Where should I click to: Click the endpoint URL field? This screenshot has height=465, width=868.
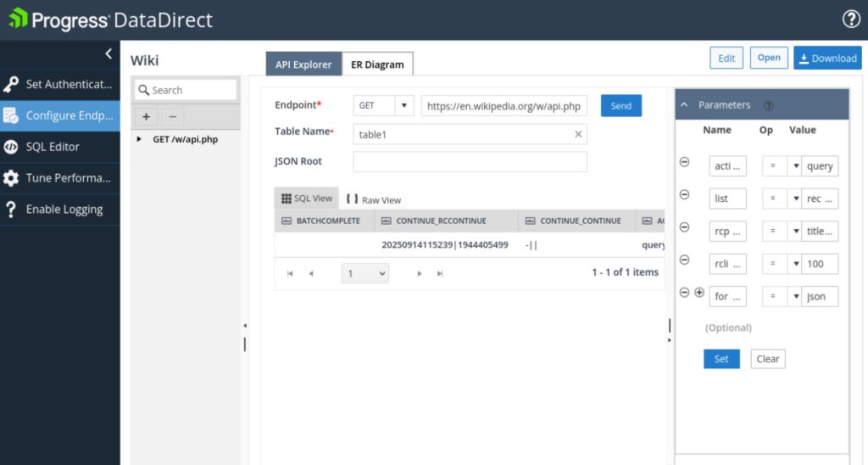[x=504, y=105]
